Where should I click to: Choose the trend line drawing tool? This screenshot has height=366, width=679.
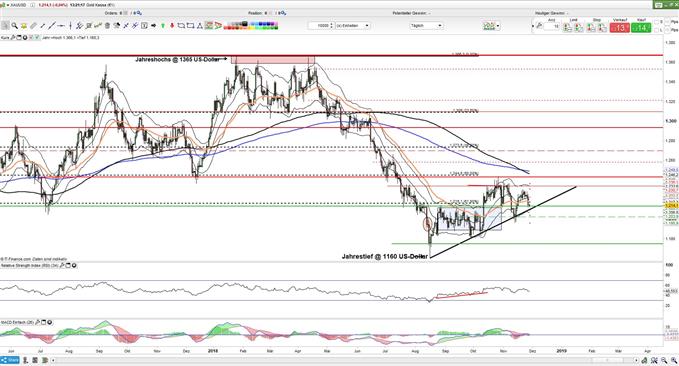coord(52,26)
